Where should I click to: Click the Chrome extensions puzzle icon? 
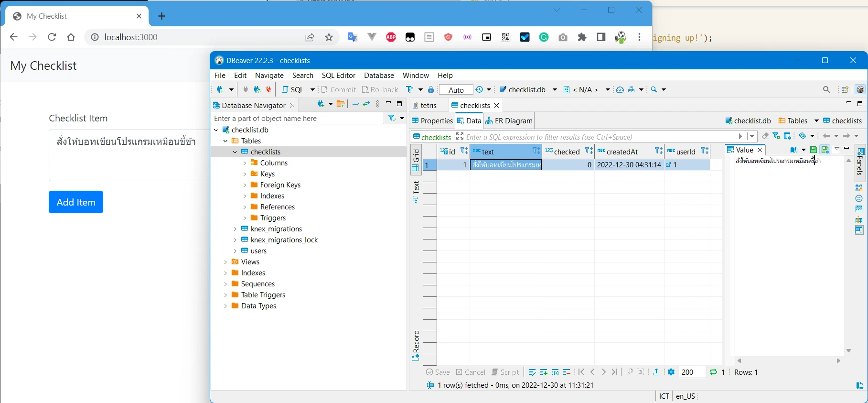point(582,37)
